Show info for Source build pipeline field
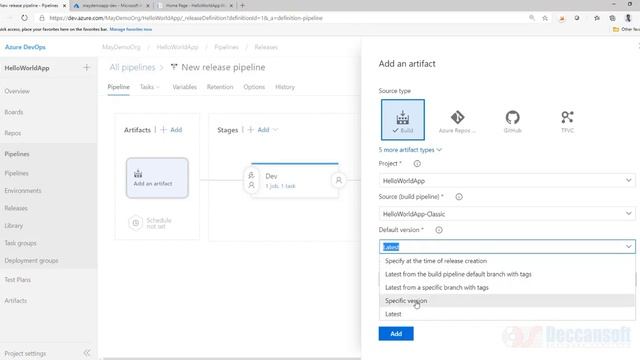The height and width of the screenshot is (360, 640). pyautogui.click(x=459, y=197)
